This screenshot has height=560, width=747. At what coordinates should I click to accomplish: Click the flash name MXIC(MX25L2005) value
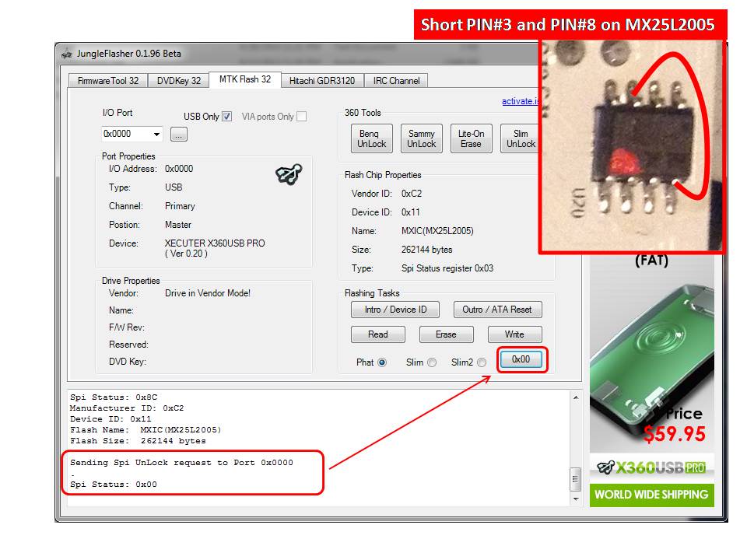[x=437, y=232]
